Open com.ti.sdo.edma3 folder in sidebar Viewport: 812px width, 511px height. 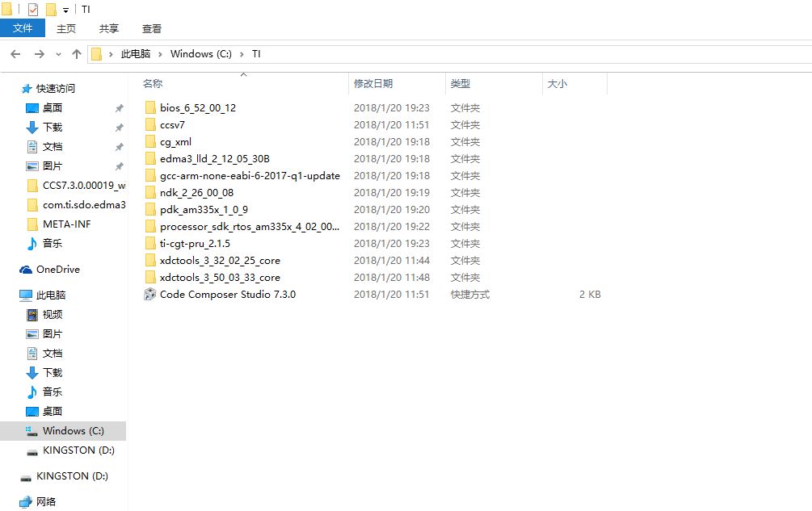(x=84, y=205)
